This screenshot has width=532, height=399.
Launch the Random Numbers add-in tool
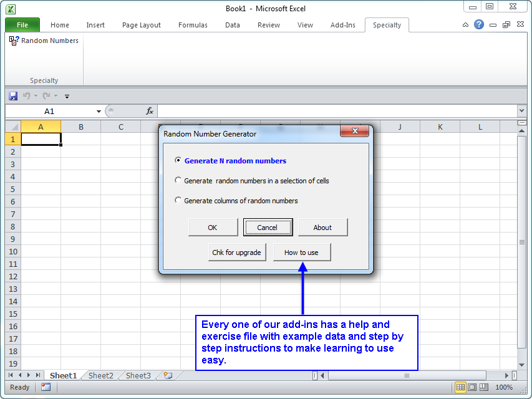[x=44, y=40]
